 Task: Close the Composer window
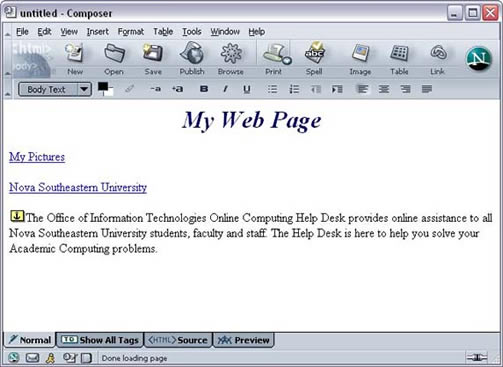coord(490,13)
